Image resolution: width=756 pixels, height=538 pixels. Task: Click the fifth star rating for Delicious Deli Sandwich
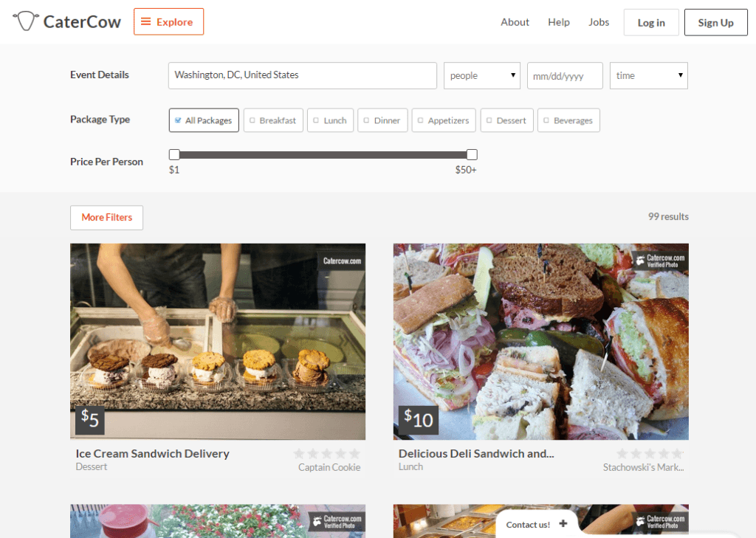(x=678, y=454)
